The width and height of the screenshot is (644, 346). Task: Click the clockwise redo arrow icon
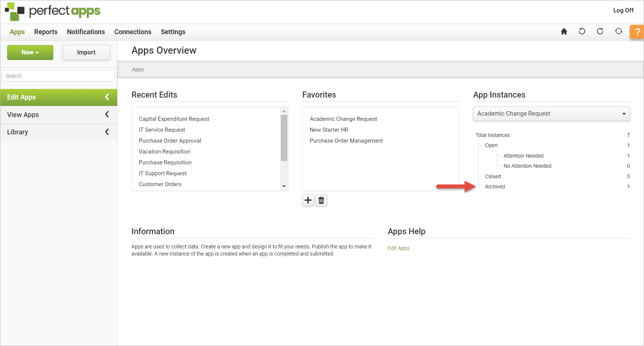coord(600,32)
